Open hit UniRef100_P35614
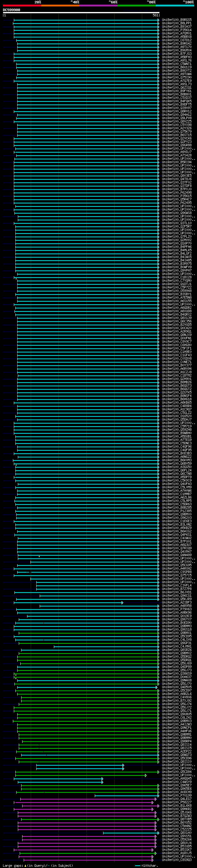The width and height of the screenshot is (197, 868). point(176,30)
